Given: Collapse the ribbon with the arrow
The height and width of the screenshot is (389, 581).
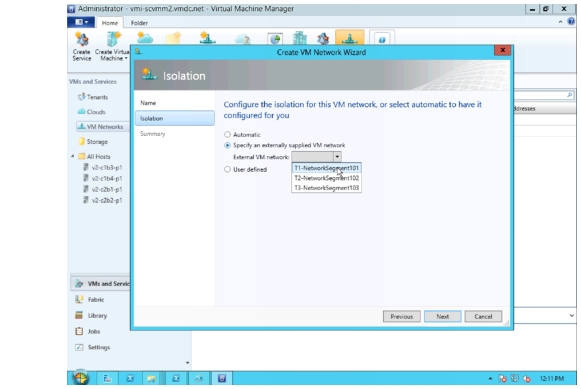Looking at the screenshot, I should 561,22.
